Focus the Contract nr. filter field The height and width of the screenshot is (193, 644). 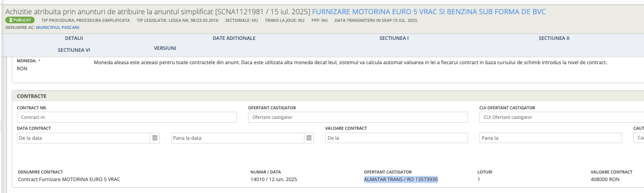pos(127,117)
